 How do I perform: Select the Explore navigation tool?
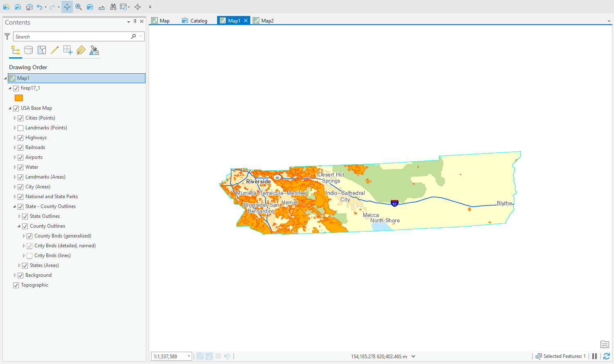pos(67,7)
